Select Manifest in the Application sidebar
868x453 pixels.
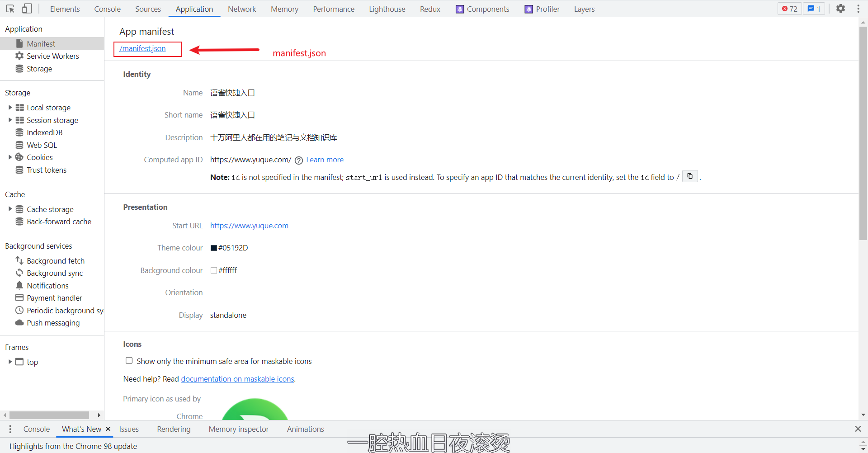(52, 43)
